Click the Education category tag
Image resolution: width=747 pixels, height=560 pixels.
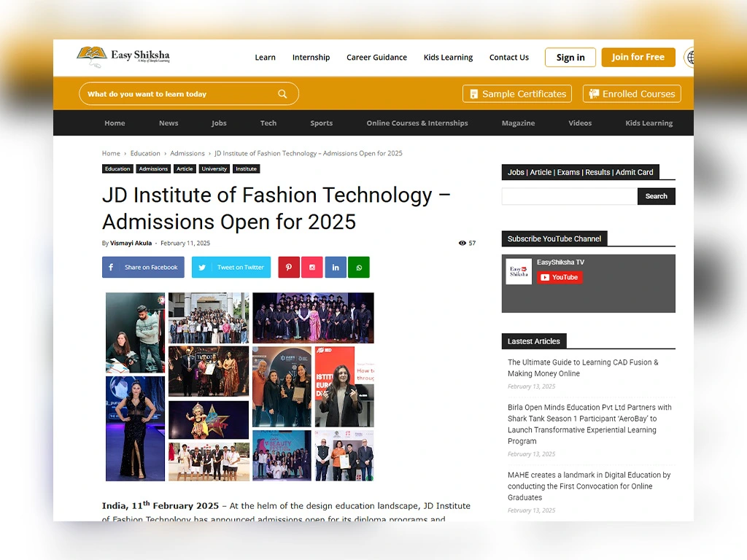[117, 168]
